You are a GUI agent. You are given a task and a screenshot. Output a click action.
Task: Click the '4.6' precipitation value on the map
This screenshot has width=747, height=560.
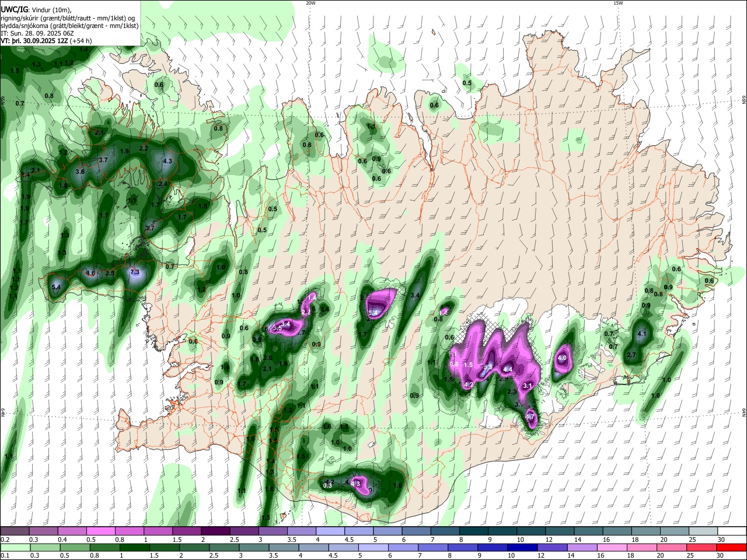[90, 273]
